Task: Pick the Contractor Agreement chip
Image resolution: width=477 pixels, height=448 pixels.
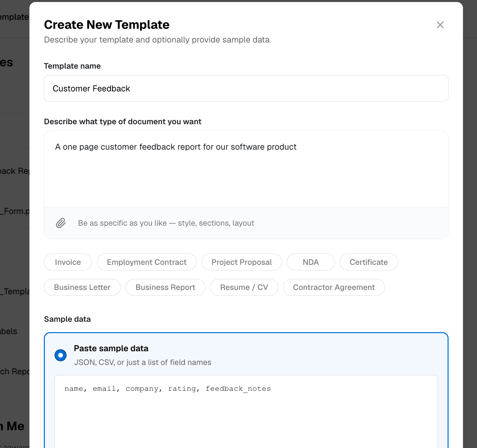Action: [334, 287]
